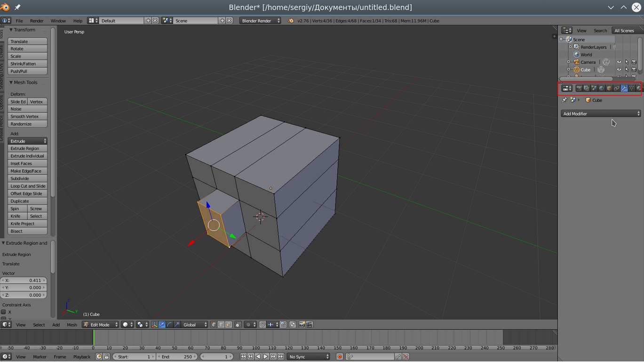The height and width of the screenshot is (362, 644).
Task: Select the Modifiers wrench icon
Action: (x=624, y=88)
